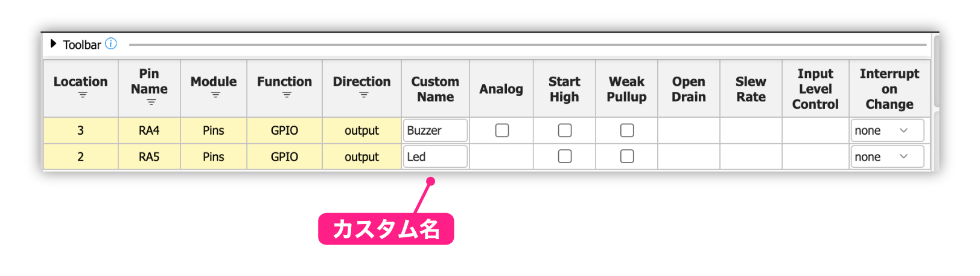The width and height of the screenshot is (980, 276).
Task: Open filter icon under Pin Name column
Action: 151,102
